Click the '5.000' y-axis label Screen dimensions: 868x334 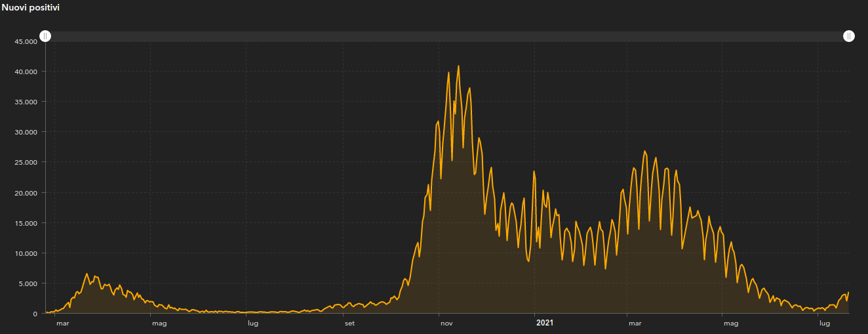click(27, 283)
